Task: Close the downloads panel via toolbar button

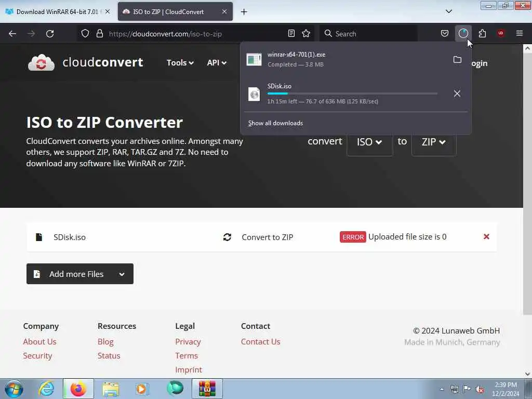Action: pyautogui.click(x=463, y=33)
